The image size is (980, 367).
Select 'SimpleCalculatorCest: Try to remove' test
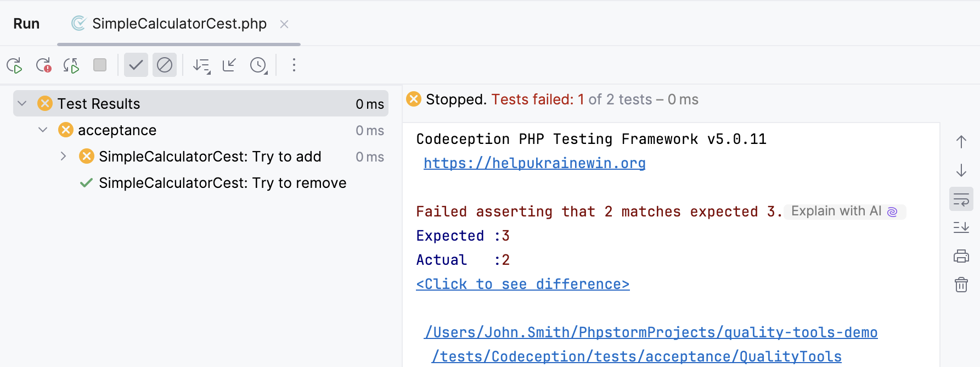tap(222, 182)
